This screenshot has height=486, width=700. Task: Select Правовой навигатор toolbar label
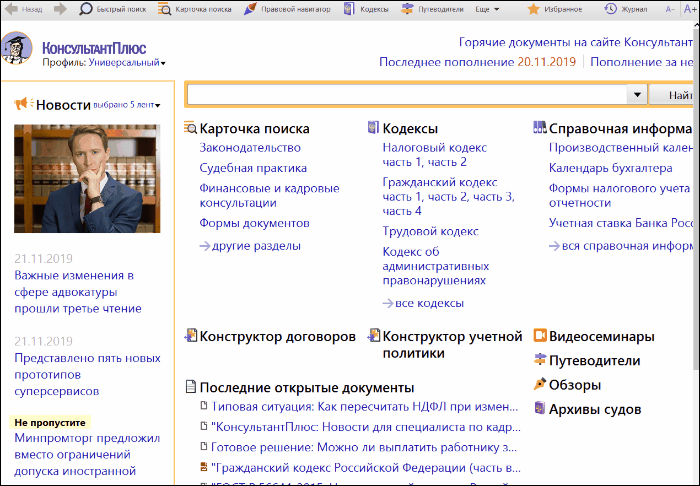click(x=296, y=9)
